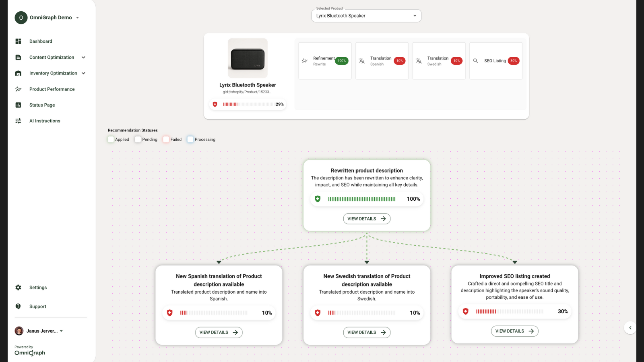The width and height of the screenshot is (644, 362).
Task: Click the Support question mark icon
Action: click(x=18, y=306)
